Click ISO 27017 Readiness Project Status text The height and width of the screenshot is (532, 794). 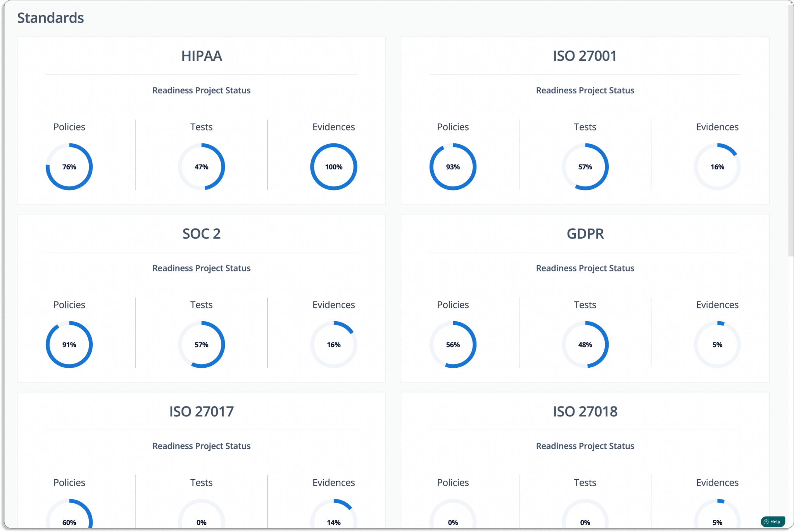tap(202, 446)
